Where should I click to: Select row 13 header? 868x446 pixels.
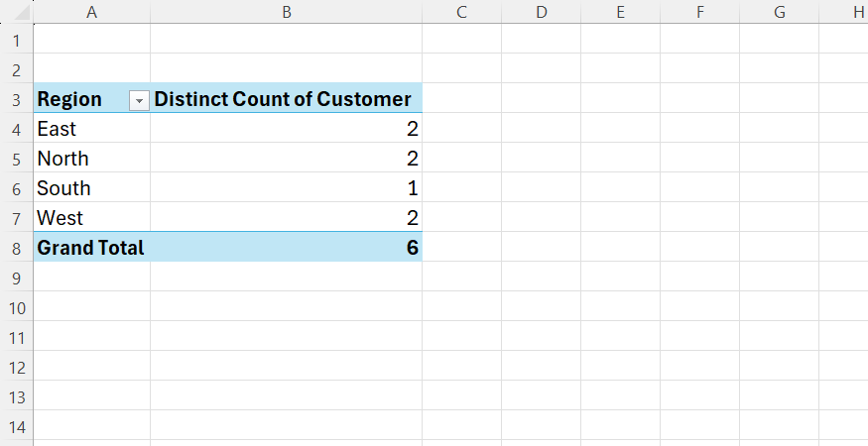coord(17,396)
